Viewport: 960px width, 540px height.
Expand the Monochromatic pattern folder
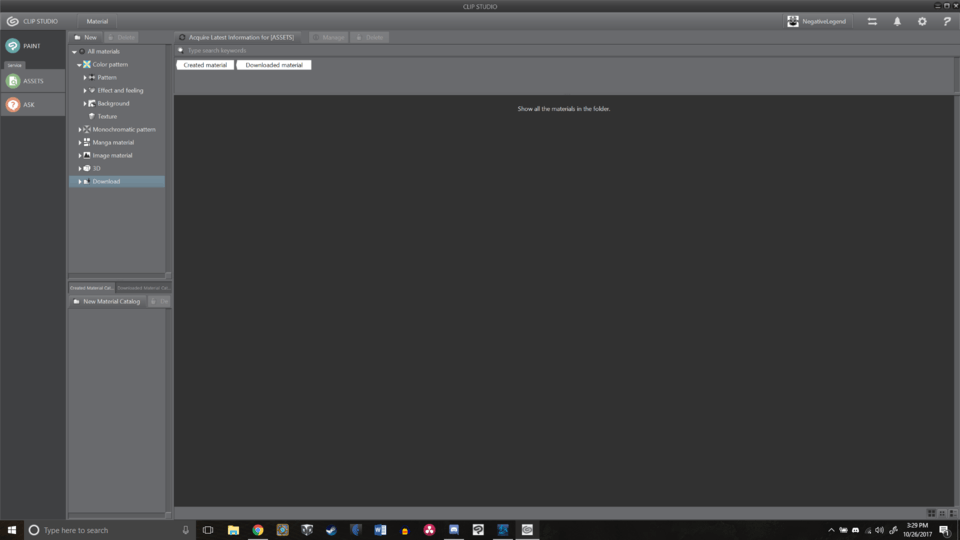click(x=80, y=130)
